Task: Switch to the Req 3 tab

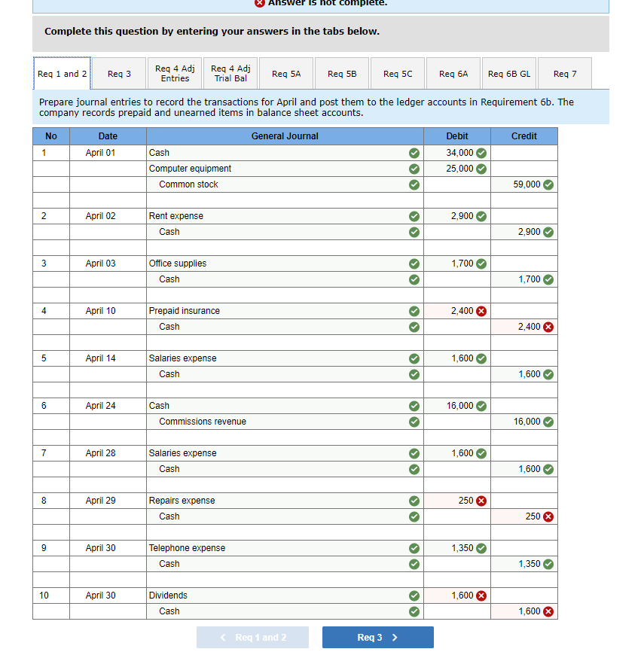Action: (119, 74)
